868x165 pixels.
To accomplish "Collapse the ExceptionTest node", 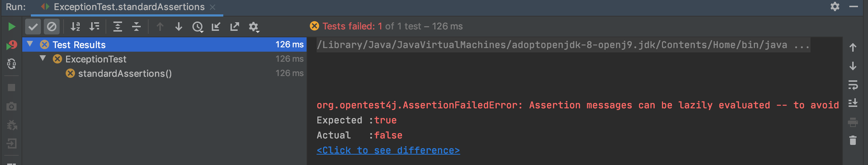I will (x=43, y=58).
